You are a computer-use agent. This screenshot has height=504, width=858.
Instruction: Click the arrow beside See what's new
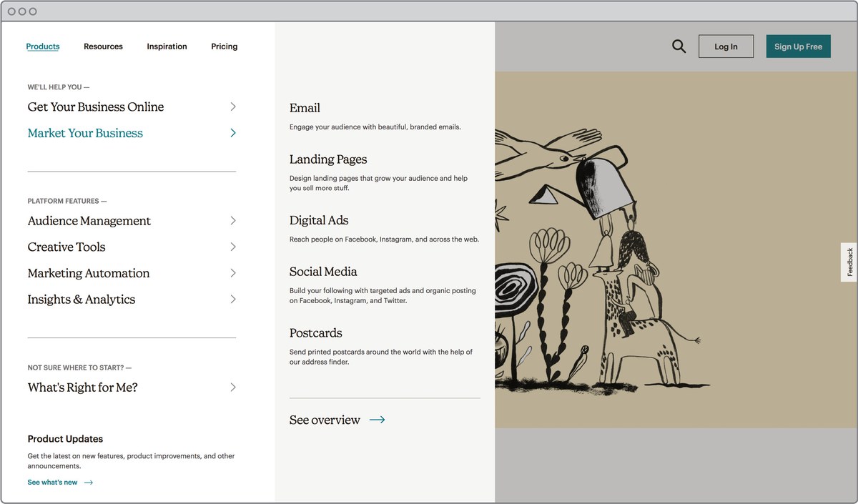[89, 483]
